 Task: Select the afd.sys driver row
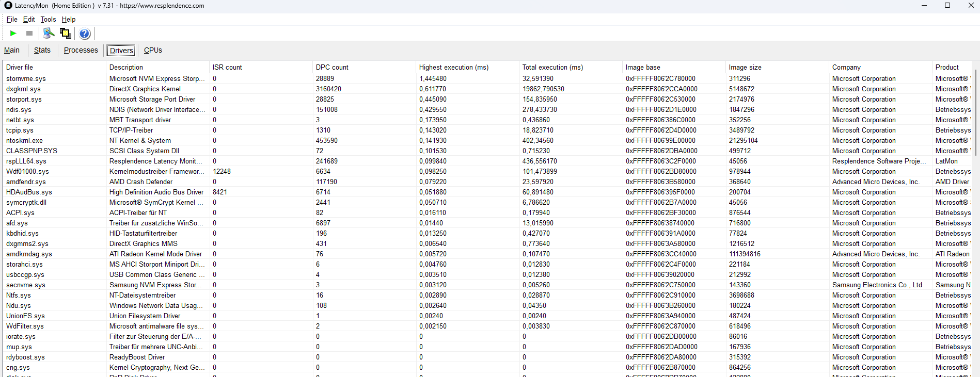pyautogui.click(x=488, y=223)
